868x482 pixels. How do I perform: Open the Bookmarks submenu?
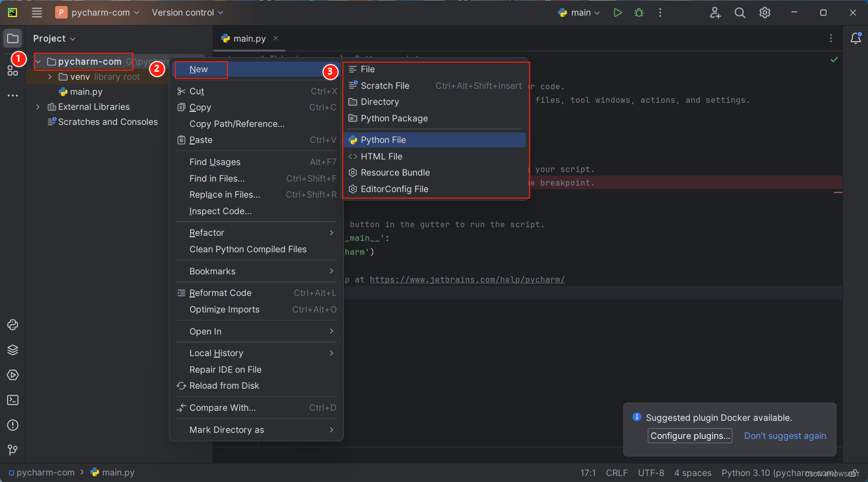point(256,271)
